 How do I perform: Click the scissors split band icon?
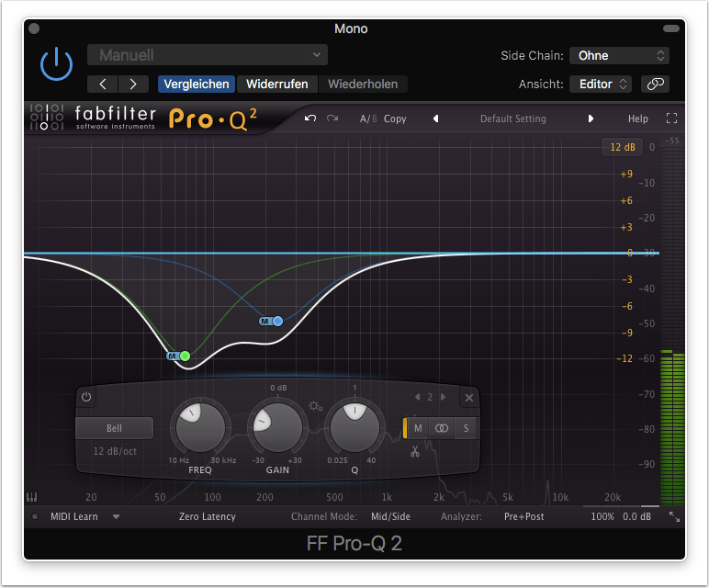[415, 451]
